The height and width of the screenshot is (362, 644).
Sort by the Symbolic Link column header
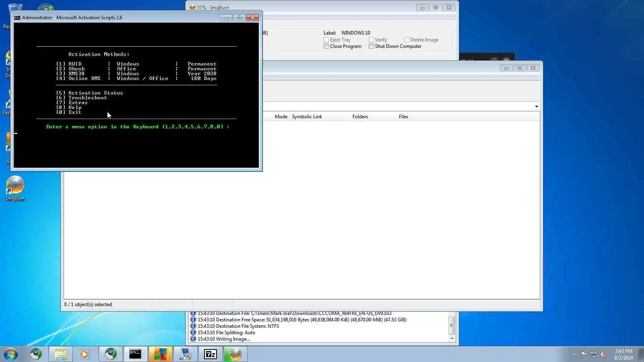307,117
